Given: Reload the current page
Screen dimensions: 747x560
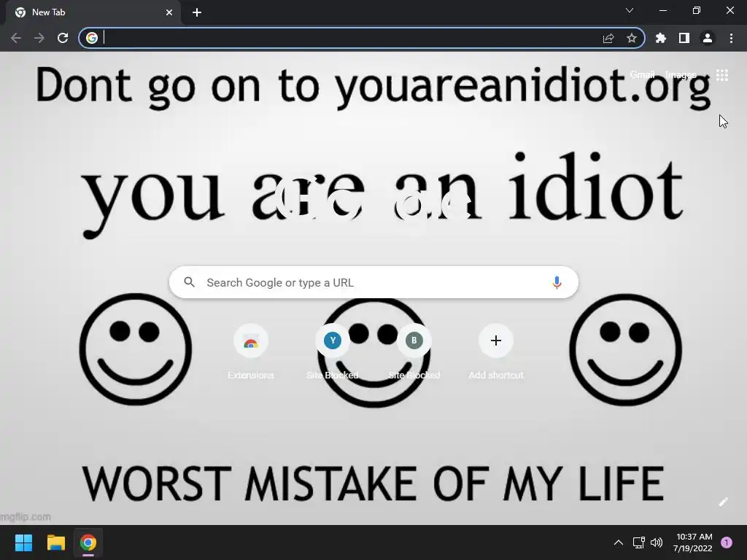Looking at the screenshot, I should click(x=63, y=38).
